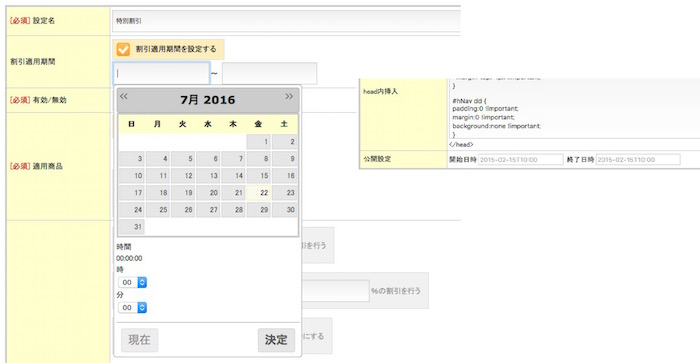
Task: Select July 31 in calendar
Action: coord(132,227)
